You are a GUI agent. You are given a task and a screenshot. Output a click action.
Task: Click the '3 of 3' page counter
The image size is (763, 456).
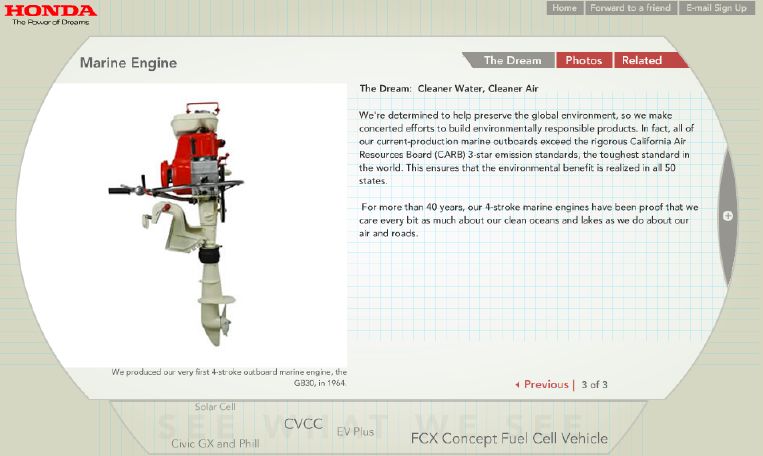point(594,385)
